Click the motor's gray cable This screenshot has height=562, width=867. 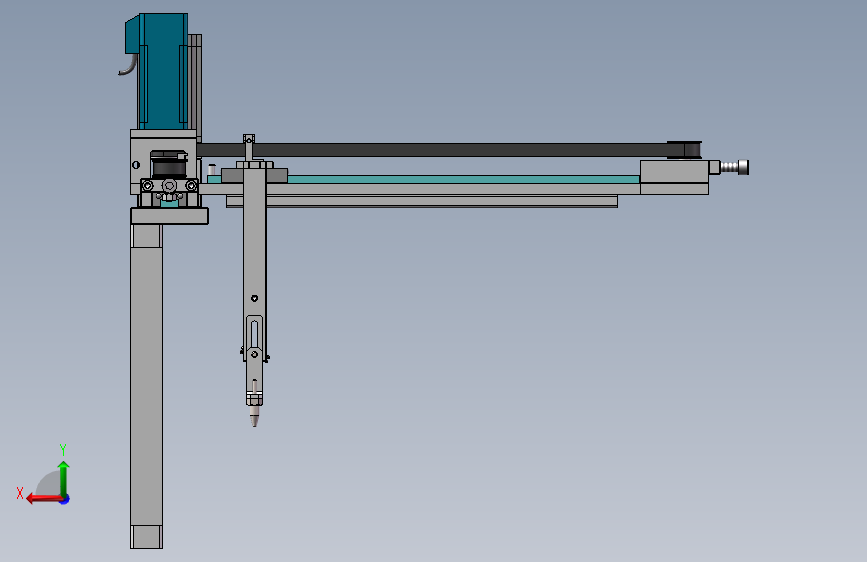click(128, 66)
